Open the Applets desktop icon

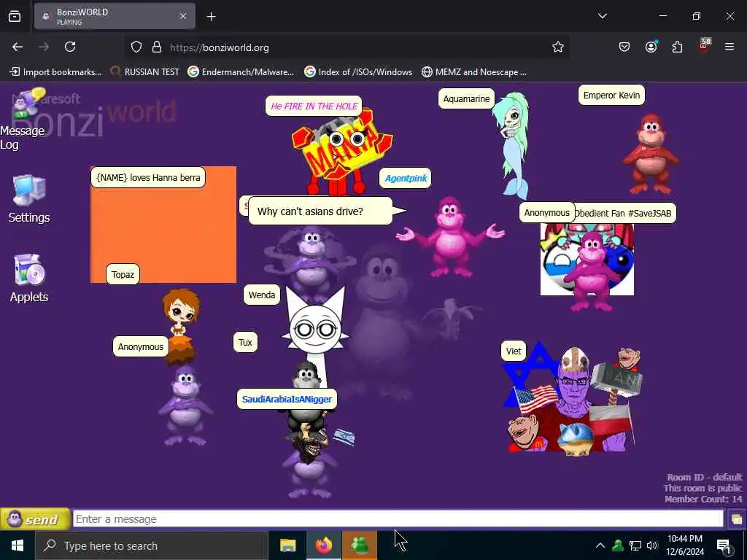(x=29, y=279)
